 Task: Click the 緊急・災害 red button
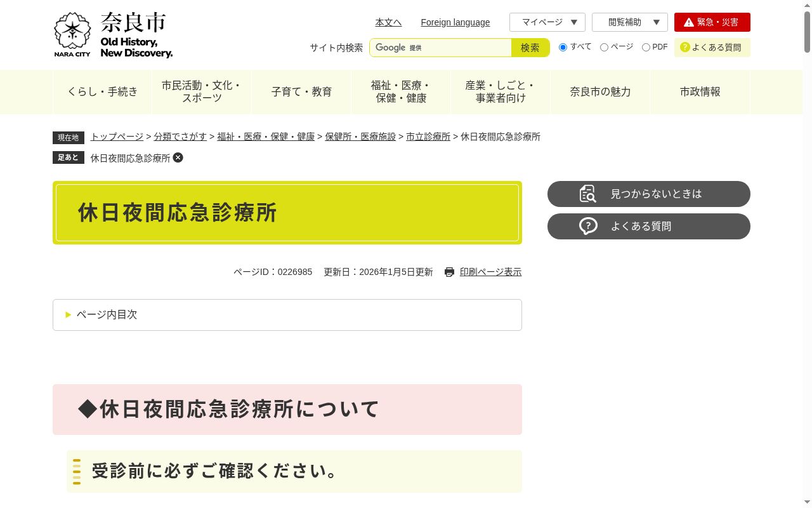(712, 22)
